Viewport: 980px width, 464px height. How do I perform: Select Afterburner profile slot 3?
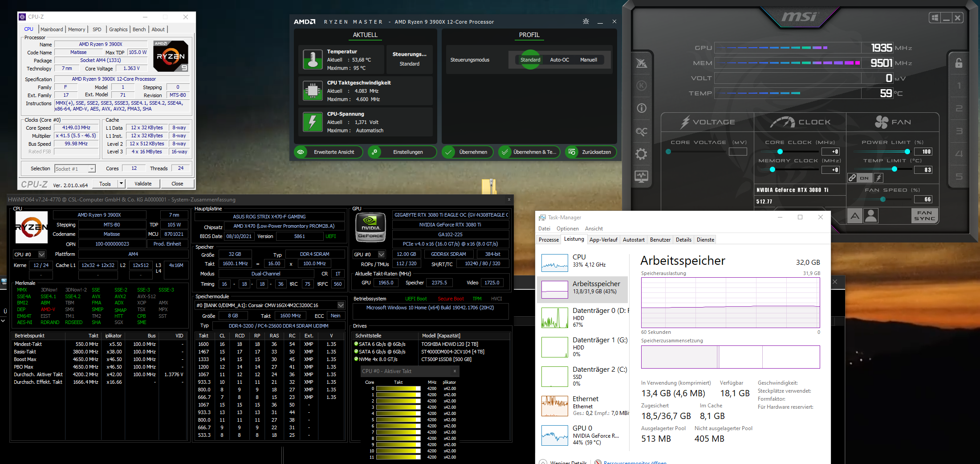coord(959,131)
